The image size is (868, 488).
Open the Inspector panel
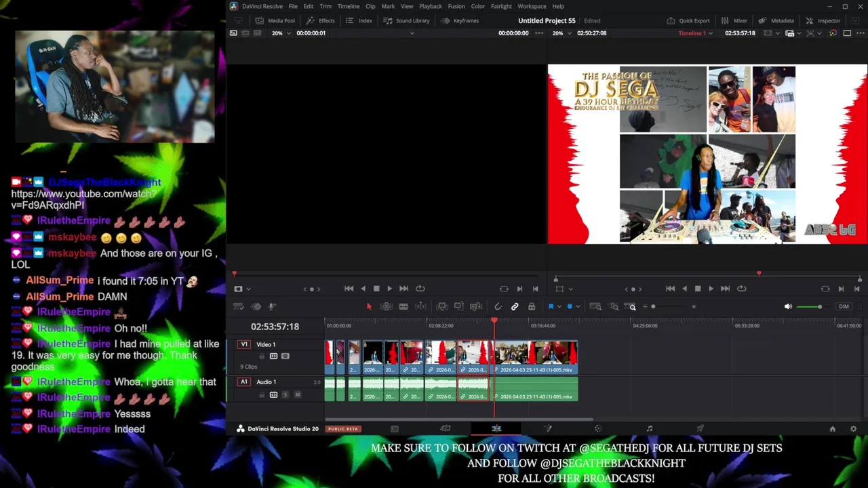point(823,20)
